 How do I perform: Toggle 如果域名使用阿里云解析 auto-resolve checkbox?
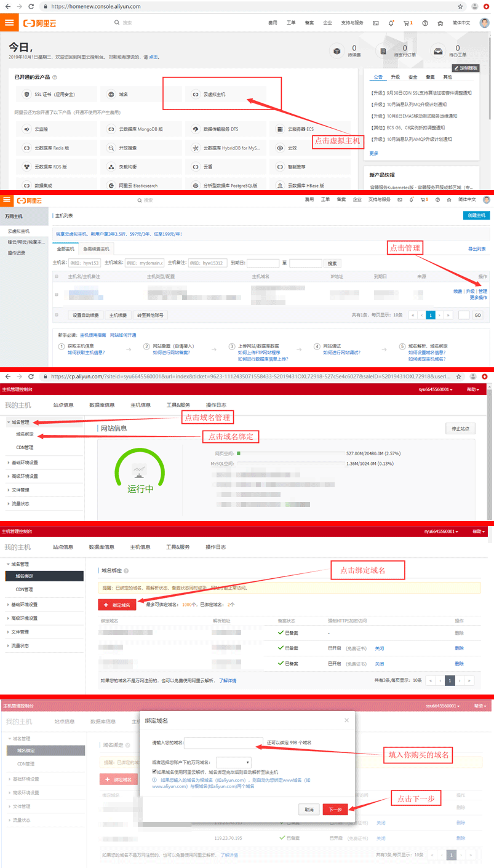[x=154, y=771]
